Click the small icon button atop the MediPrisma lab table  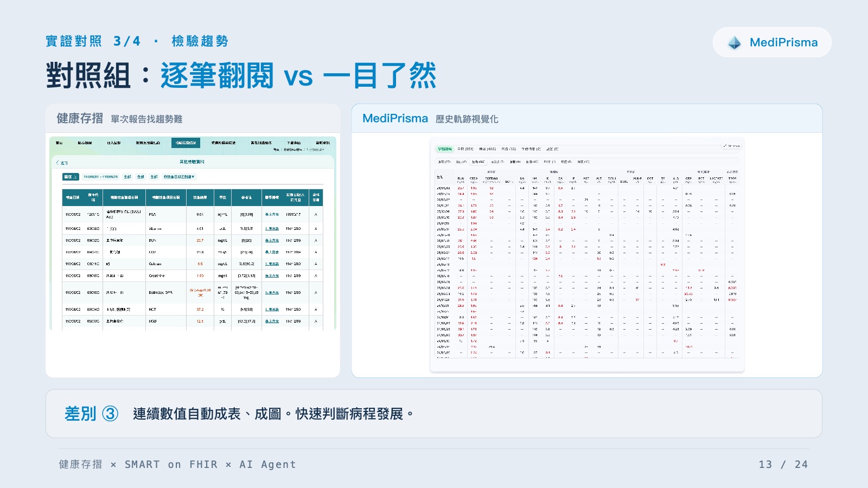(732, 146)
